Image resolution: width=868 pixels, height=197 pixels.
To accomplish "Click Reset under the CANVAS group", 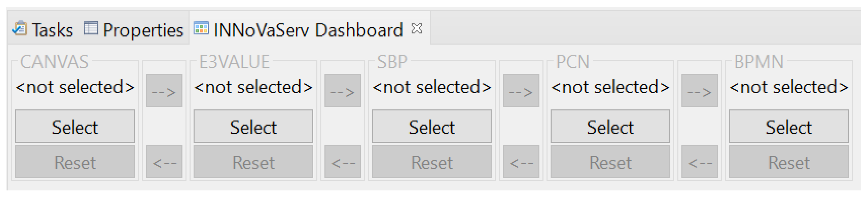I will [75, 162].
